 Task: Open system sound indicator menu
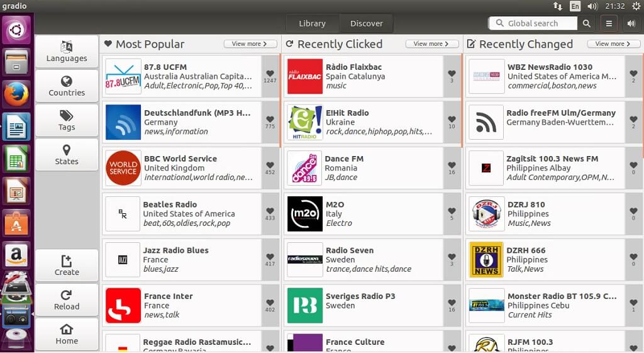(x=592, y=6)
